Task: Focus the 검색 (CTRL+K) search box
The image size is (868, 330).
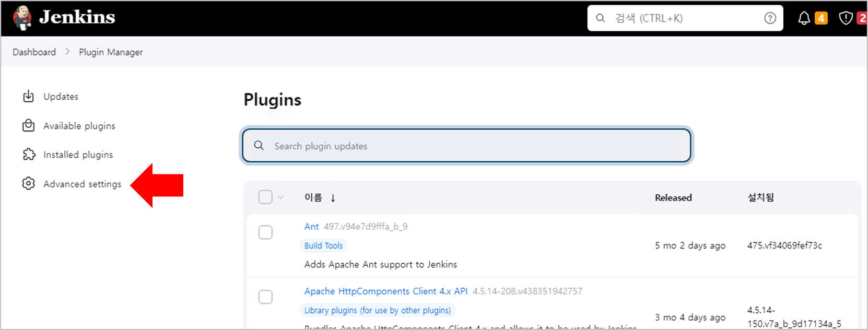Action: [x=685, y=18]
